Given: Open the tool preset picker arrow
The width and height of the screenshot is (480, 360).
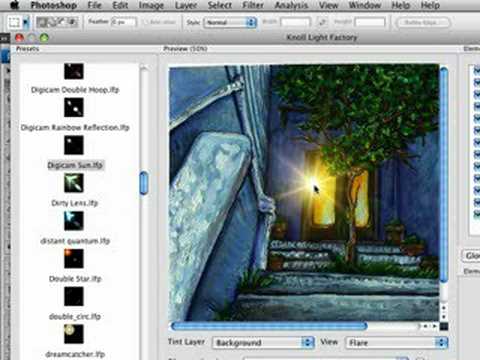Looking at the screenshot, I should (x=26, y=23).
